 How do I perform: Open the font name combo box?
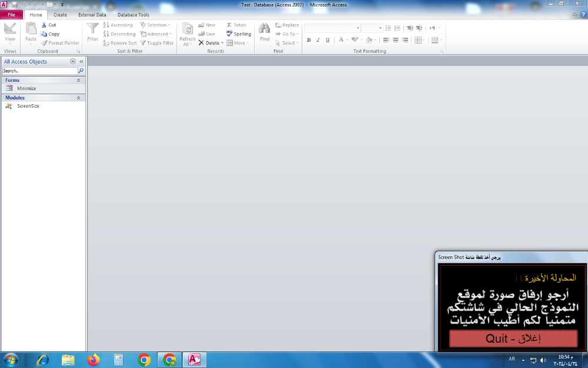[332, 28]
